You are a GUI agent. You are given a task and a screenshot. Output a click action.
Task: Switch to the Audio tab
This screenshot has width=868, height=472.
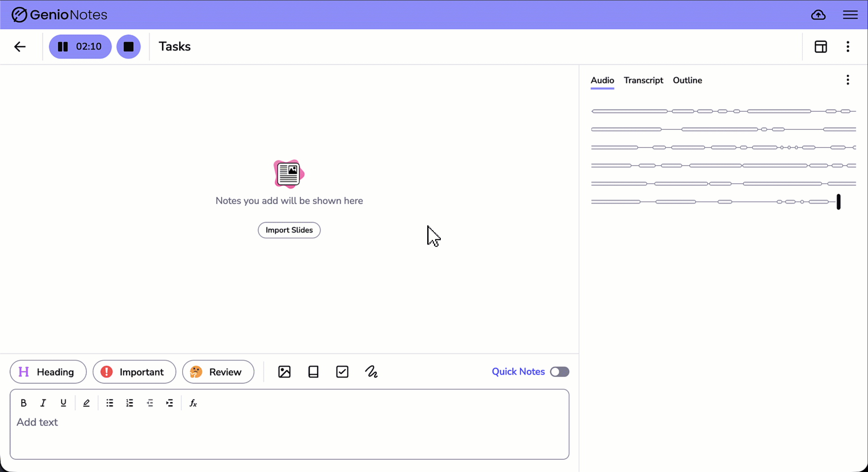pyautogui.click(x=602, y=81)
